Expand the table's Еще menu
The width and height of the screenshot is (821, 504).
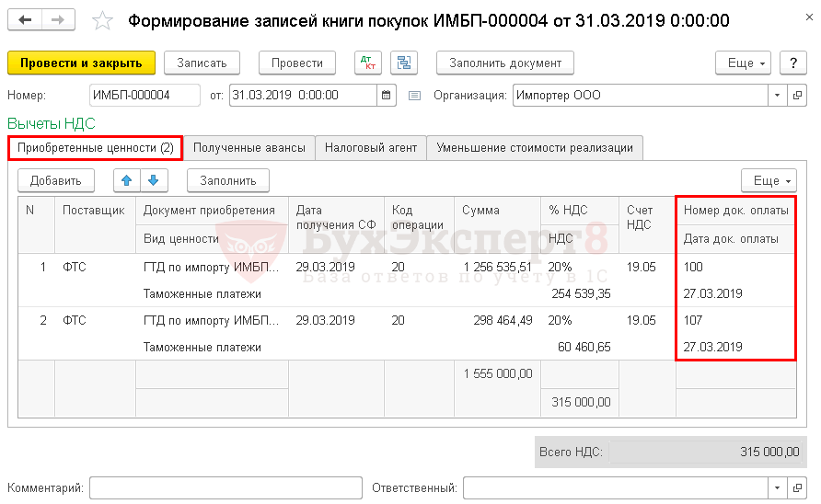pos(772,180)
